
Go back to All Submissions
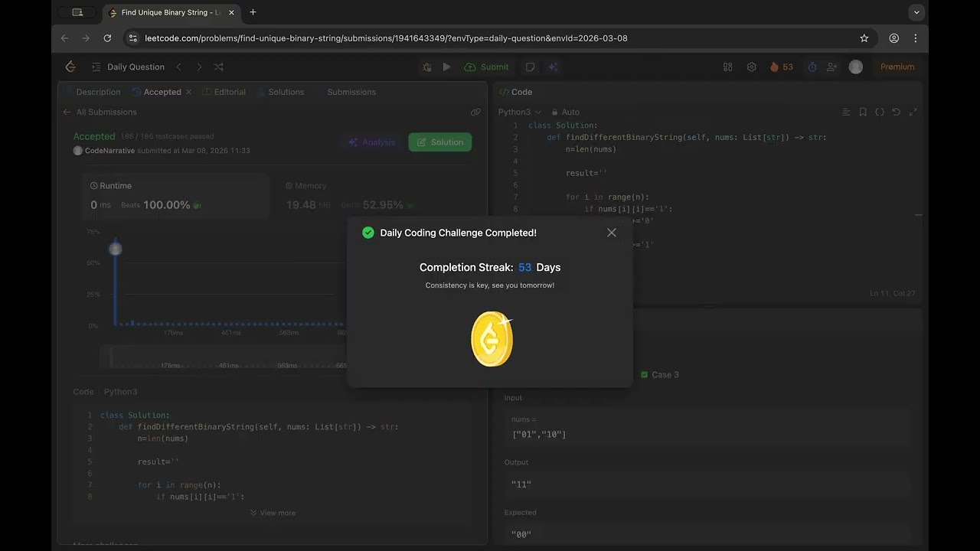(100, 112)
